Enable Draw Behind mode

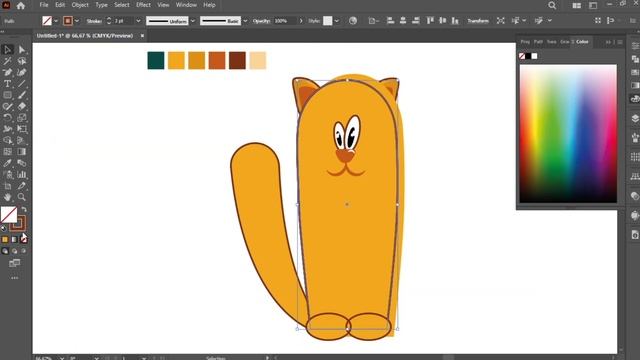point(14,251)
